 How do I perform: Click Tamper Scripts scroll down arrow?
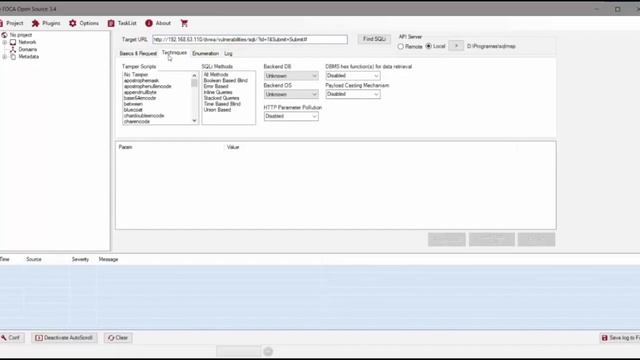click(194, 120)
